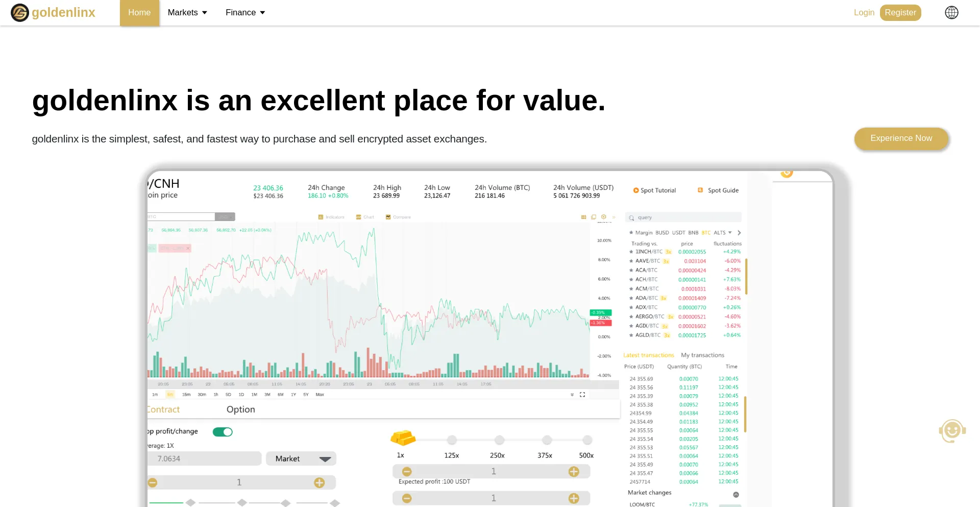Screen dimensions: 980x507
Task: Select the My transactions tab
Action: pos(703,355)
